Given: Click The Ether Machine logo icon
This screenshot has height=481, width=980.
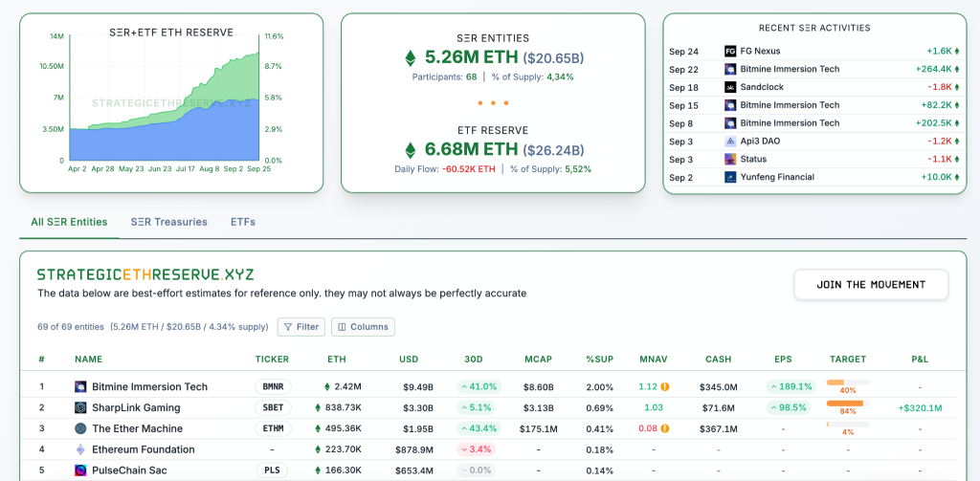Looking at the screenshot, I should coord(81,428).
